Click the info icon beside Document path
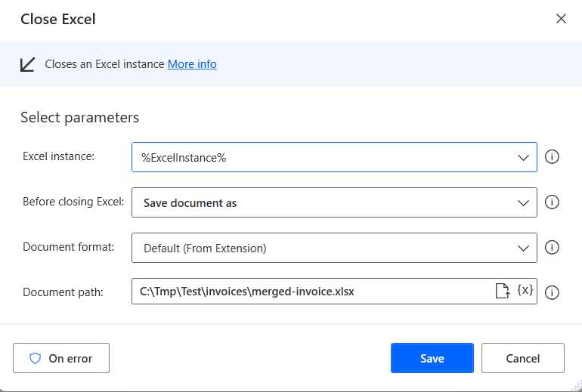This screenshot has height=392, width=582. tap(552, 292)
